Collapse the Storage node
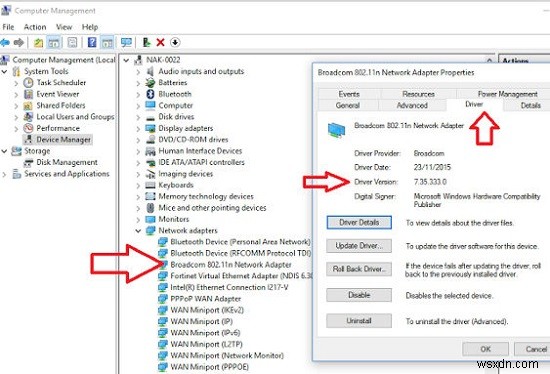Screen dimensions: 550x374 point(5,151)
